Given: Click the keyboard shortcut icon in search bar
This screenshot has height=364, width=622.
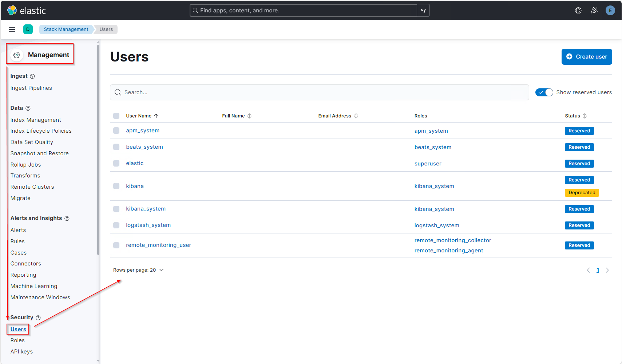Looking at the screenshot, I should (x=423, y=11).
